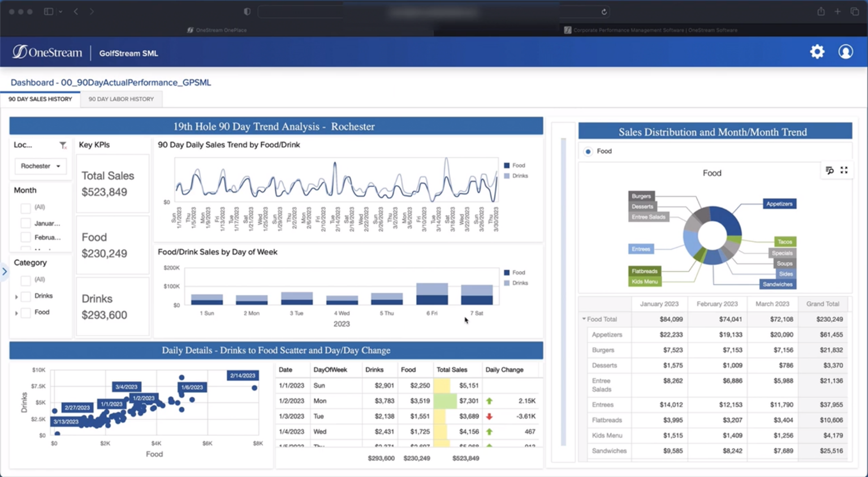This screenshot has width=868, height=477.
Task: Click the Desserts row in sales table
Action: coord(716,366)
